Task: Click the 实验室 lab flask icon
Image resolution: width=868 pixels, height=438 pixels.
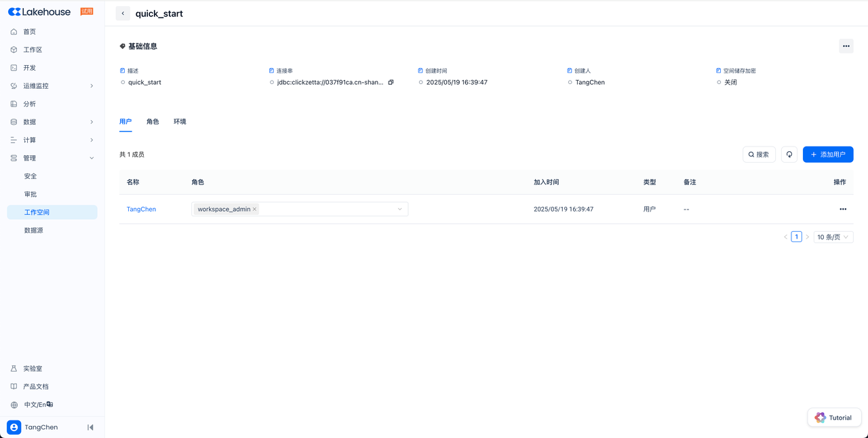Action: click(14, 369)
